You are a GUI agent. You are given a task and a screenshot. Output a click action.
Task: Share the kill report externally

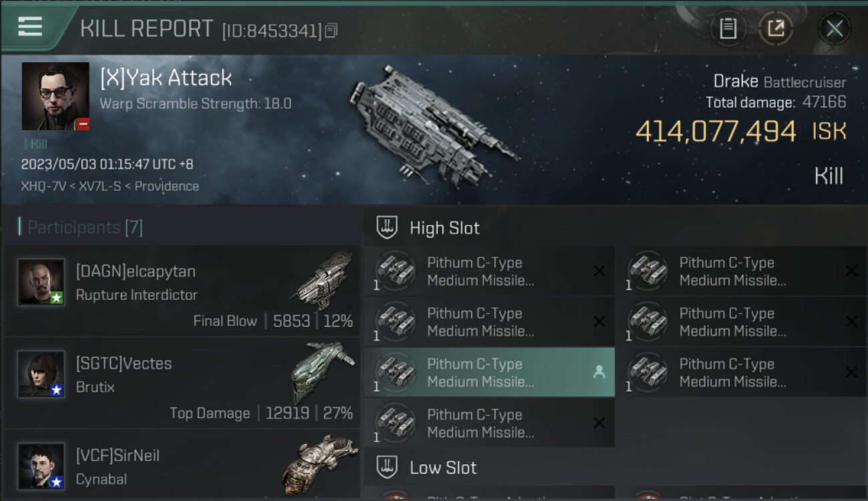point(775,29)
